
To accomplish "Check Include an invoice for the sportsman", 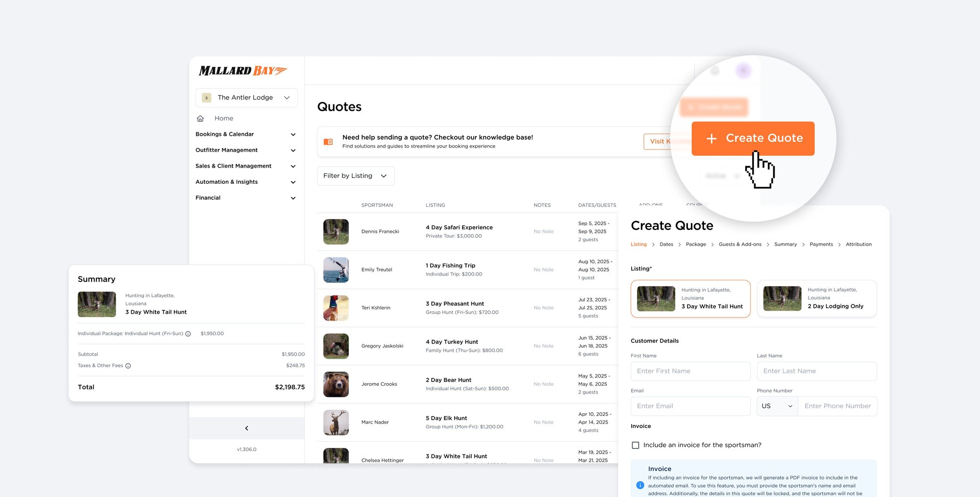I will tap(636, 445).
